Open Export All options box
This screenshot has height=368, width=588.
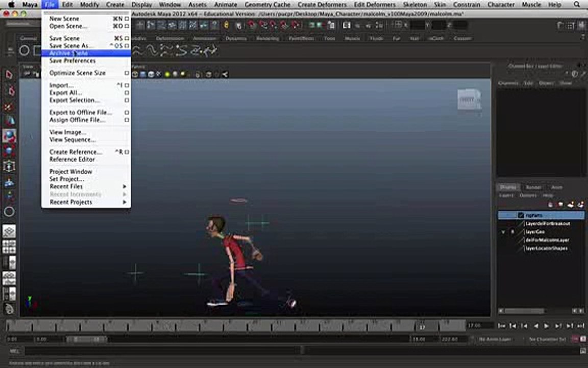click(x=127, y=93)
